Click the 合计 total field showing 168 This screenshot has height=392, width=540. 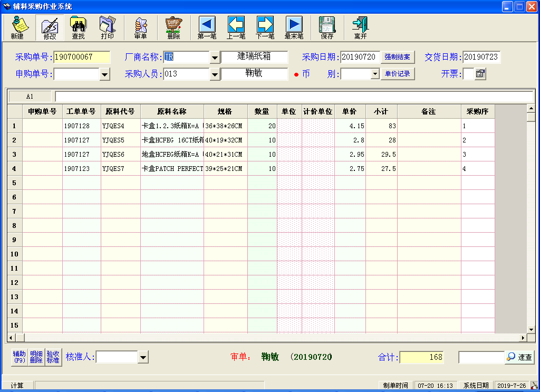(421, 357)
